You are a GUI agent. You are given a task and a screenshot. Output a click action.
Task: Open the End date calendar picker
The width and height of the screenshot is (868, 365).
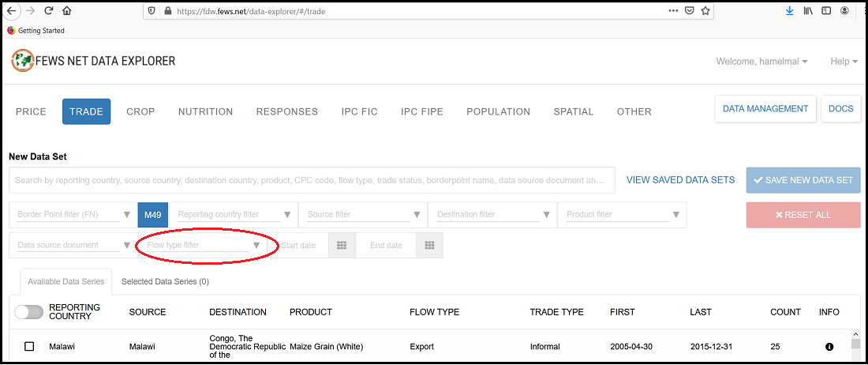click(x=430, y=246)
